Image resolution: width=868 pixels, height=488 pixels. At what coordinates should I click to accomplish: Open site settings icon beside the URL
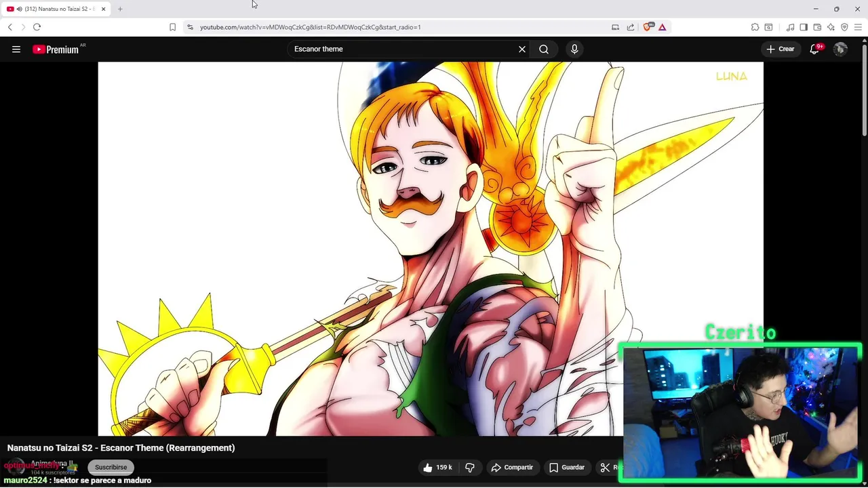click(190, 27)
